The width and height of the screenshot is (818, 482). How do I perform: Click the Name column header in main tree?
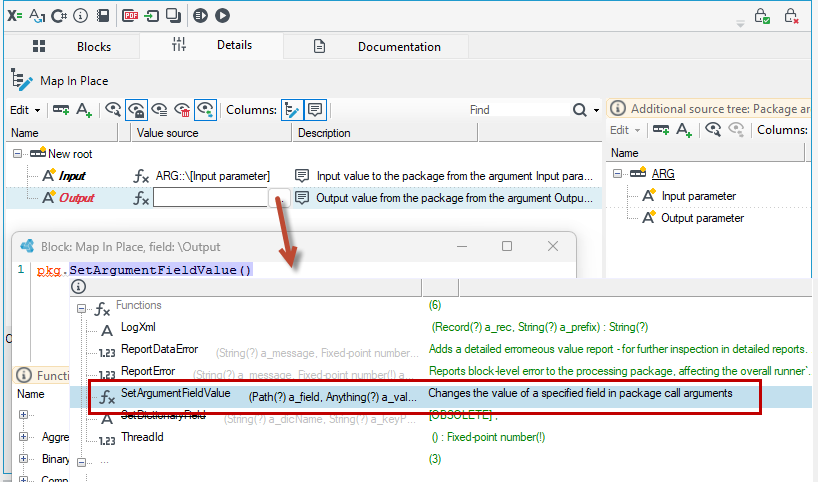(62, 133)
